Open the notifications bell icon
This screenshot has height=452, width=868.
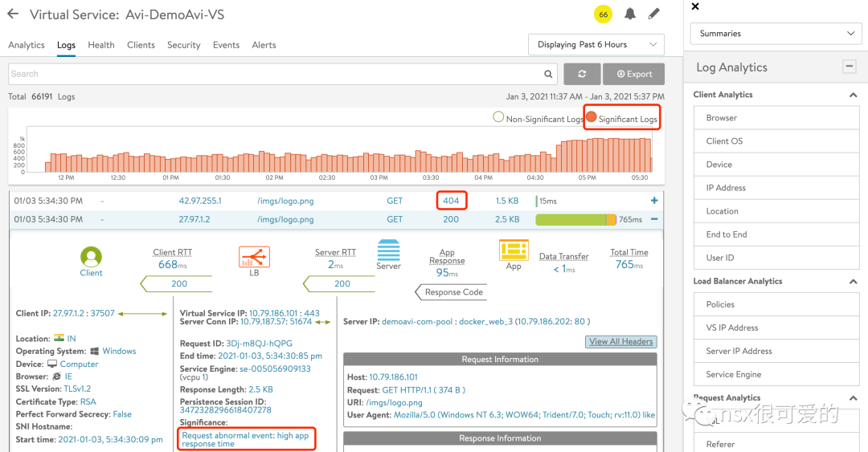[x=630, y=14]
